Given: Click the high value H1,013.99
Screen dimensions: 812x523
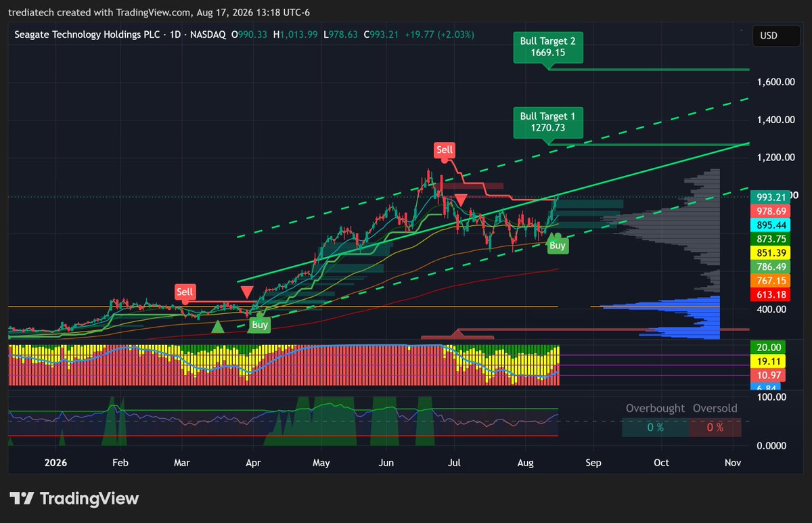Looking at the screenshot, I should (x=295, y=35).
